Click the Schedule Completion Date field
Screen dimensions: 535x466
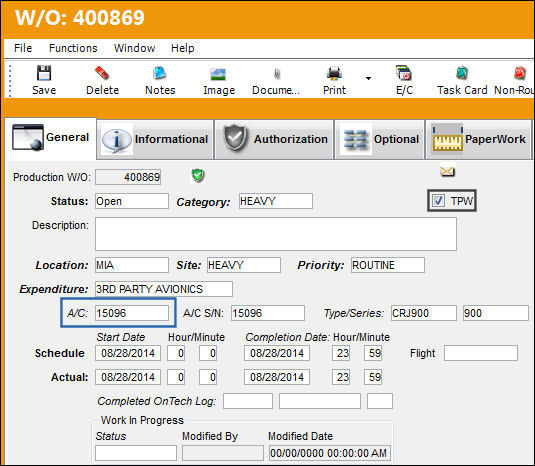[277, 353]
